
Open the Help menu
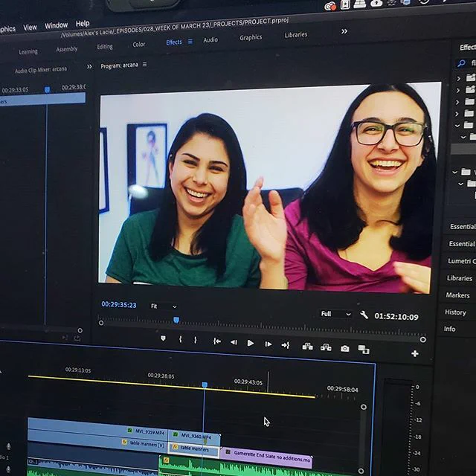coord(83,23)
